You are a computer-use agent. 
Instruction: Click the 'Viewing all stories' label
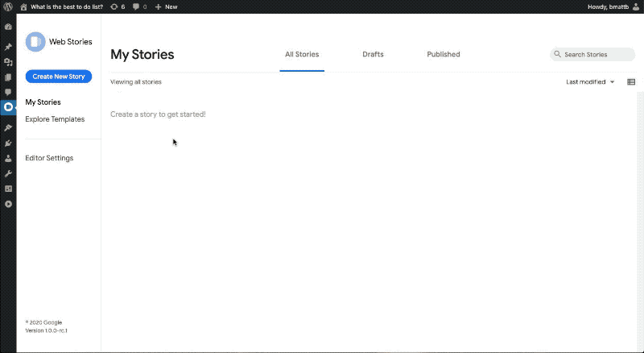(x=136, y=82)
